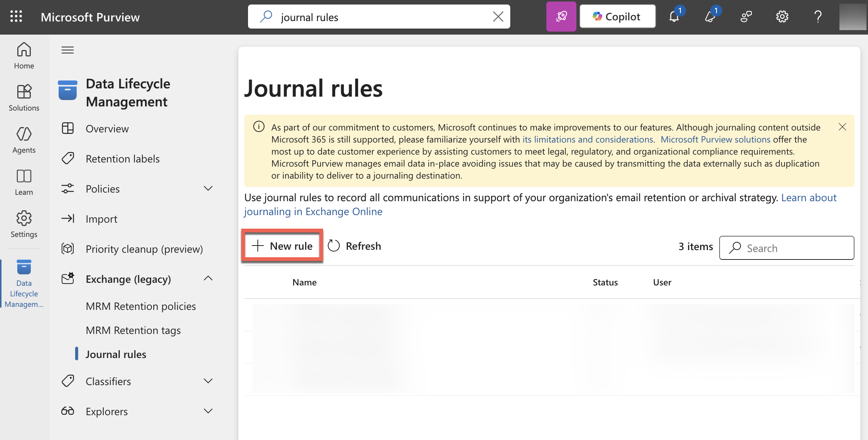
Task: Expand the Classifiers section chevron
Action: (208, 381)
